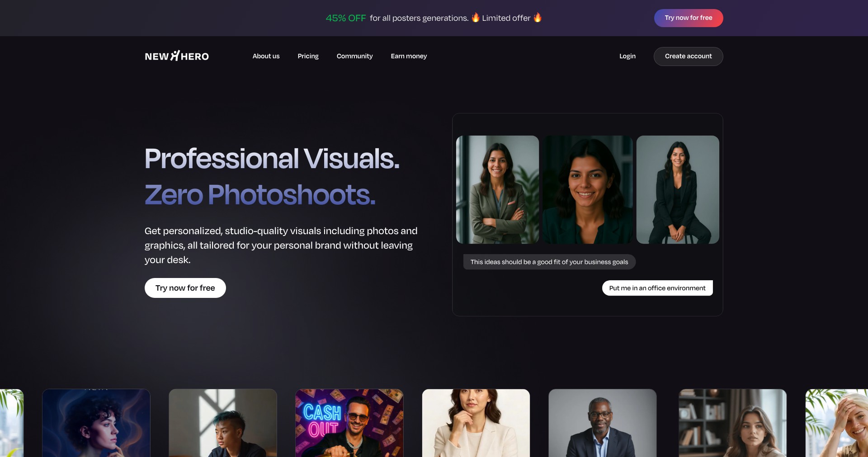
Task: Select the Put me in an office environment chip
Action: (657, 288)
